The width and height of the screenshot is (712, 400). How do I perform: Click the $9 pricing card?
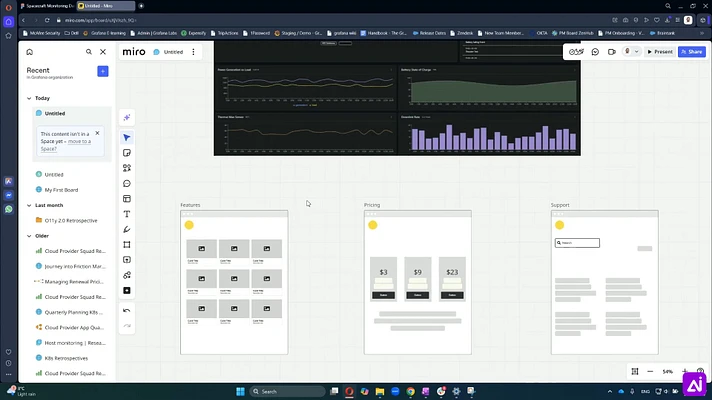(x=418, y=279)
